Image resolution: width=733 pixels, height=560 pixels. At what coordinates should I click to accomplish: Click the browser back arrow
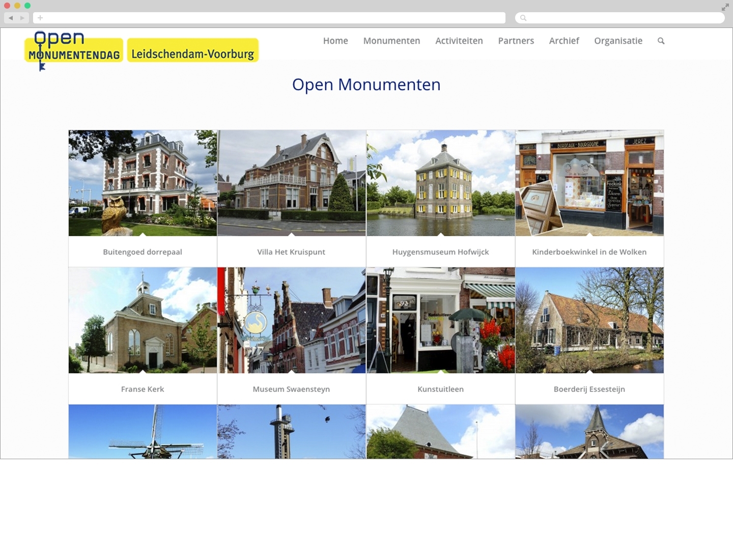coord(10,18)
